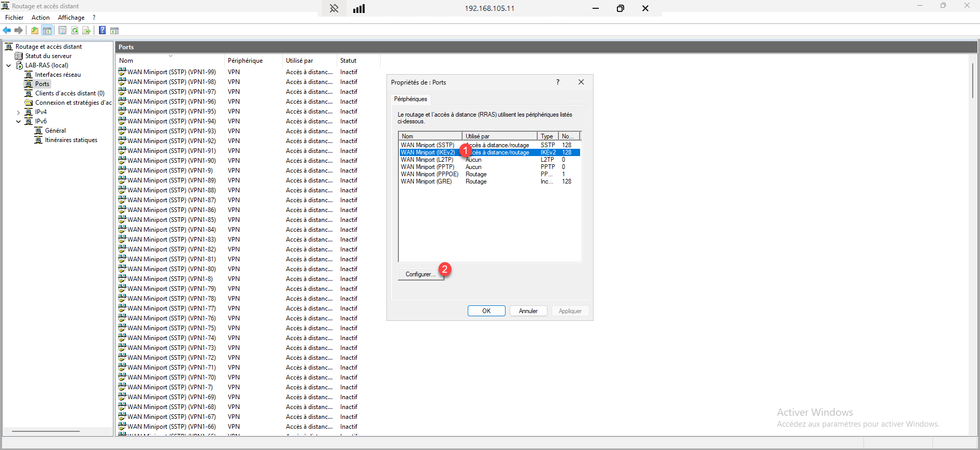Open Help using the blue question mark icon
Viewport: 980px width, 450px height.
103,31
